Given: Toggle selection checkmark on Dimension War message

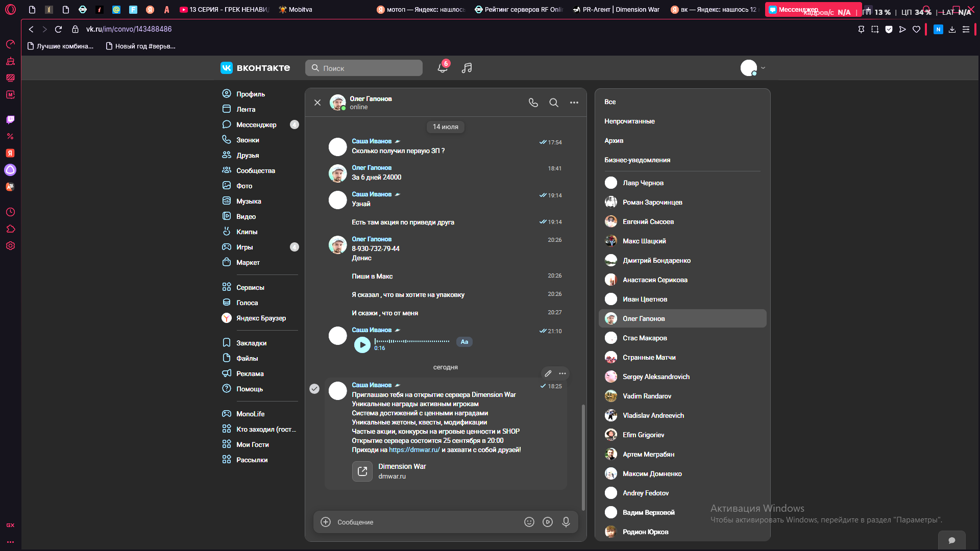Looking at the screenshot, I should tap(314, 389).
